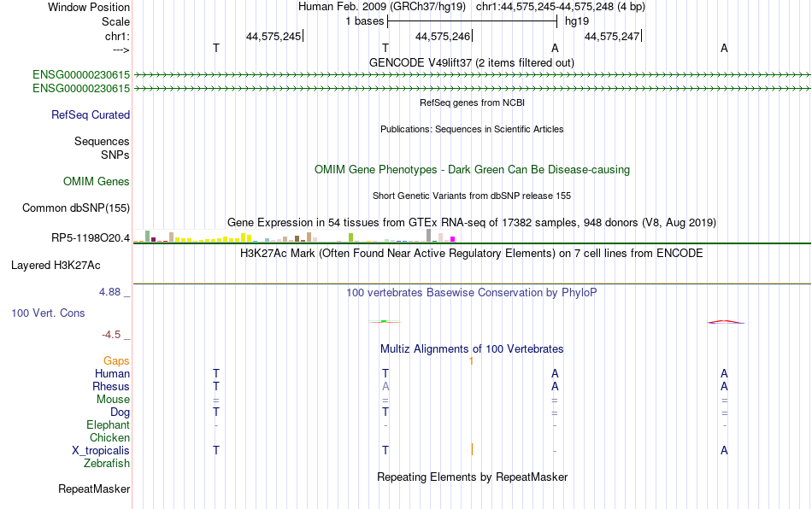Image resolution: width=812 pixels, height=509 pixels.
Task: Click the Basewise Conservation by PhyloP title
Action: tap(472, 292)
